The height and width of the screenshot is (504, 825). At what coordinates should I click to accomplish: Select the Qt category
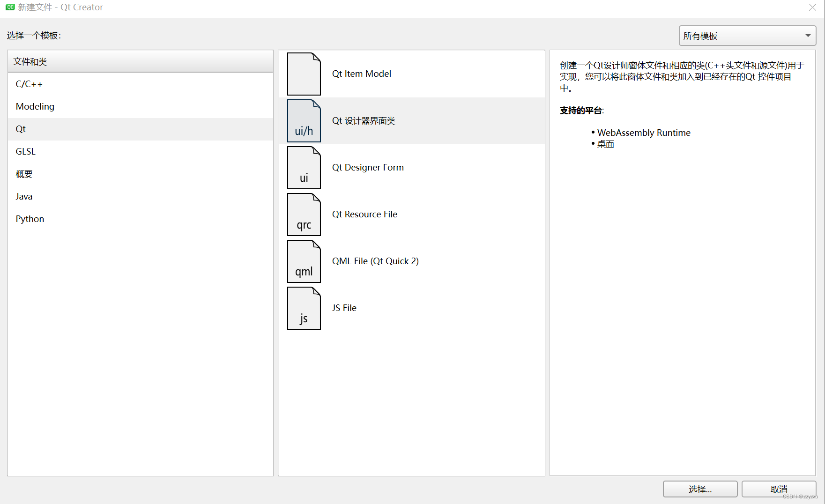click(x=140, y=129)
